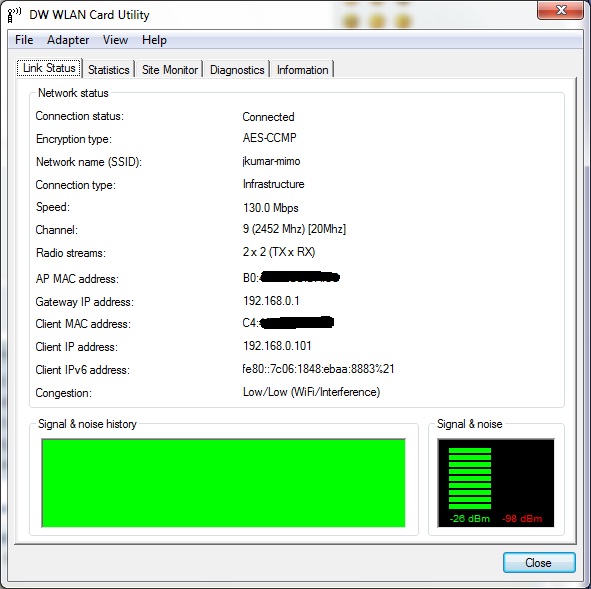
Task: Open the Diagnostics tab
Action: tap(237, 70)
